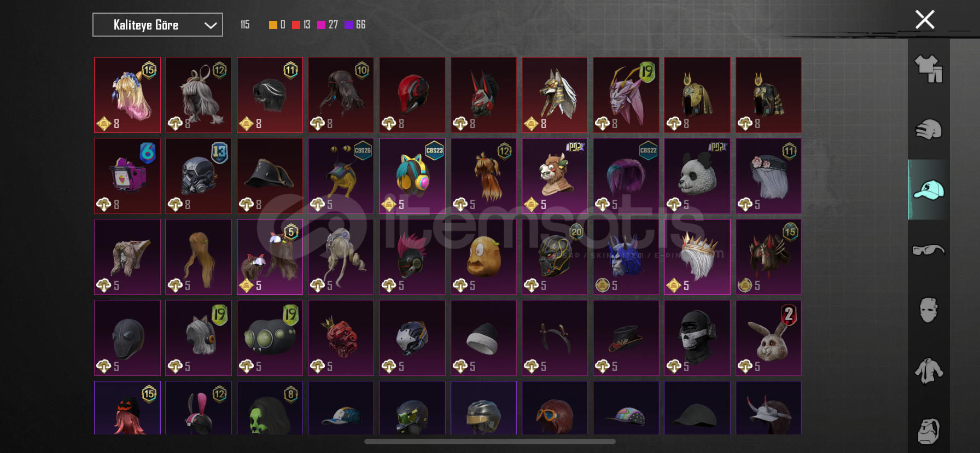Viewport: 980px width, 453px height.
Task: Open the glasses category icon
Action: click(x=929, y=250)
